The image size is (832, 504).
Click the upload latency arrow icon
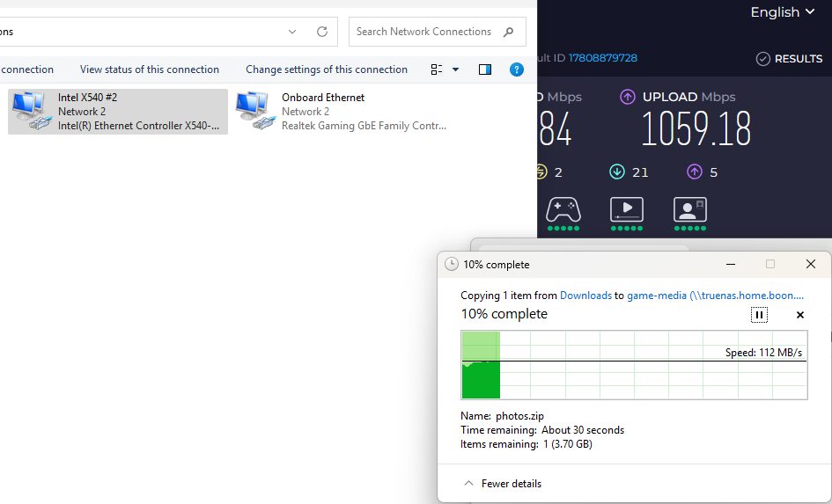coord(695,172)
